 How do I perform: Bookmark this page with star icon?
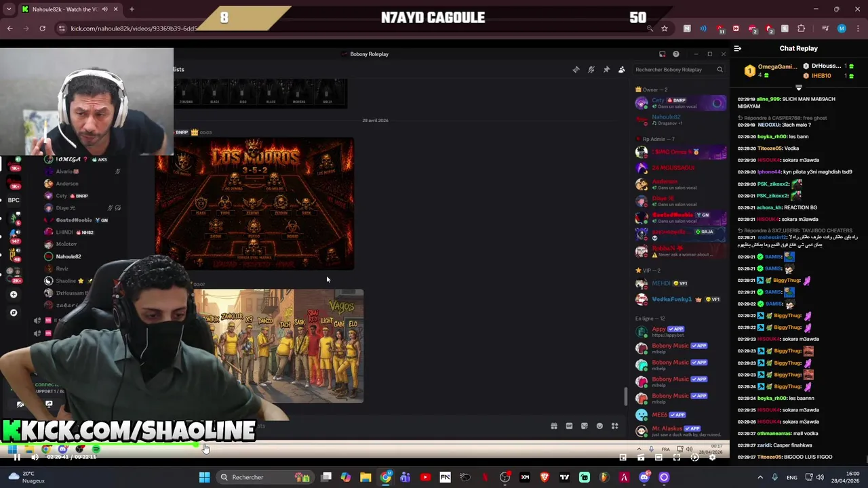point(665,28)
